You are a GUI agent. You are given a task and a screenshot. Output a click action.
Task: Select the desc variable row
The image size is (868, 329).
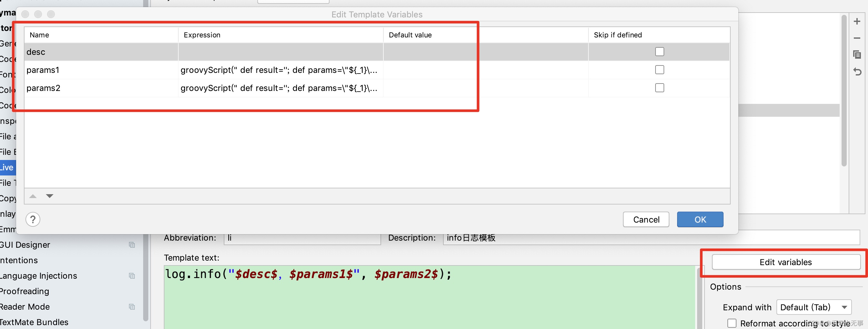pos(377,52)
